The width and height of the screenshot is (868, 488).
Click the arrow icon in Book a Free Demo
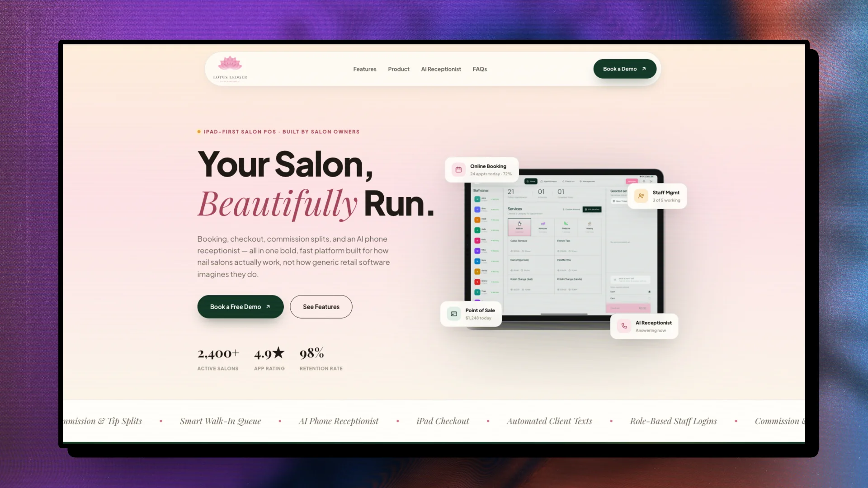pyautogui.click(x=268, y=307)
